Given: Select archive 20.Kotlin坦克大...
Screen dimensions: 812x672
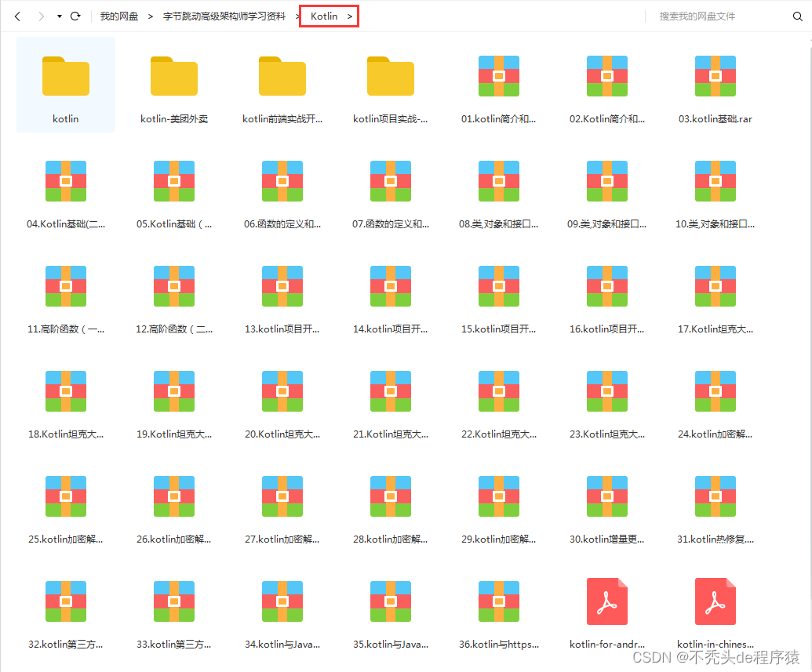Looking at the screenshot, I should 282,391.
